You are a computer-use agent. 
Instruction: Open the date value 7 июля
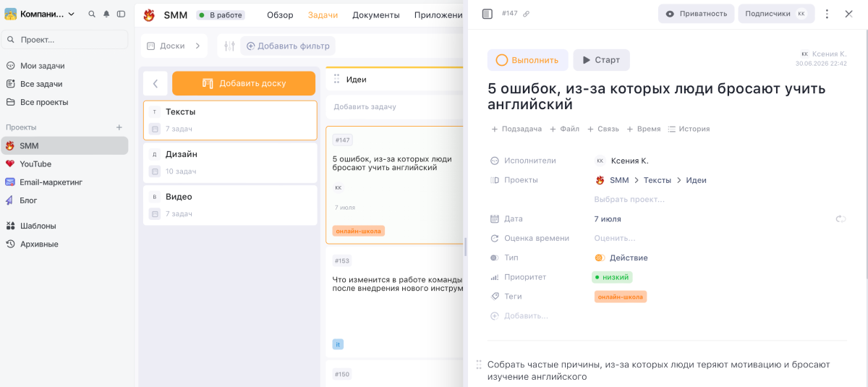click(608, 218)
